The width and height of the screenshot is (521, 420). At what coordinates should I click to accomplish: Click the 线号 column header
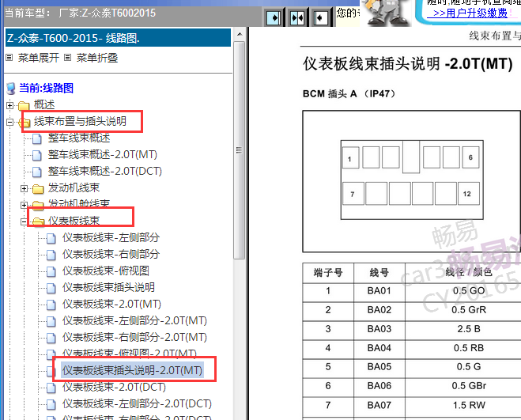coord(379,273)
